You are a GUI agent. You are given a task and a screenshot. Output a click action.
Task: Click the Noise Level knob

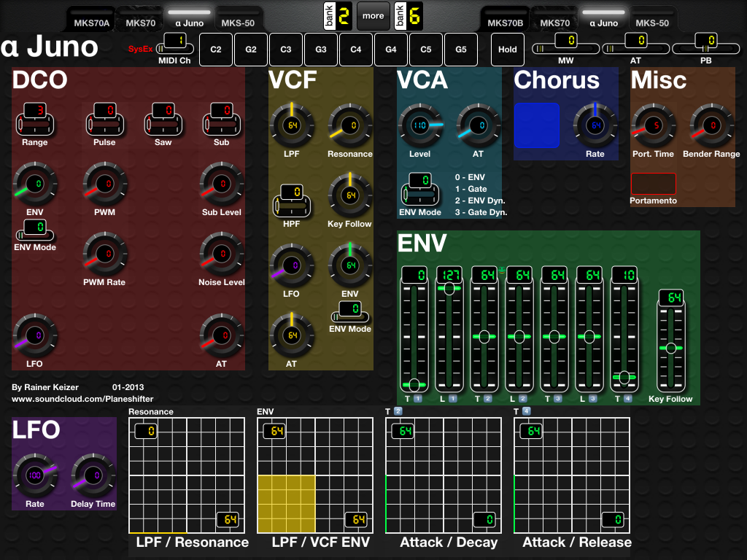(222, 254)
